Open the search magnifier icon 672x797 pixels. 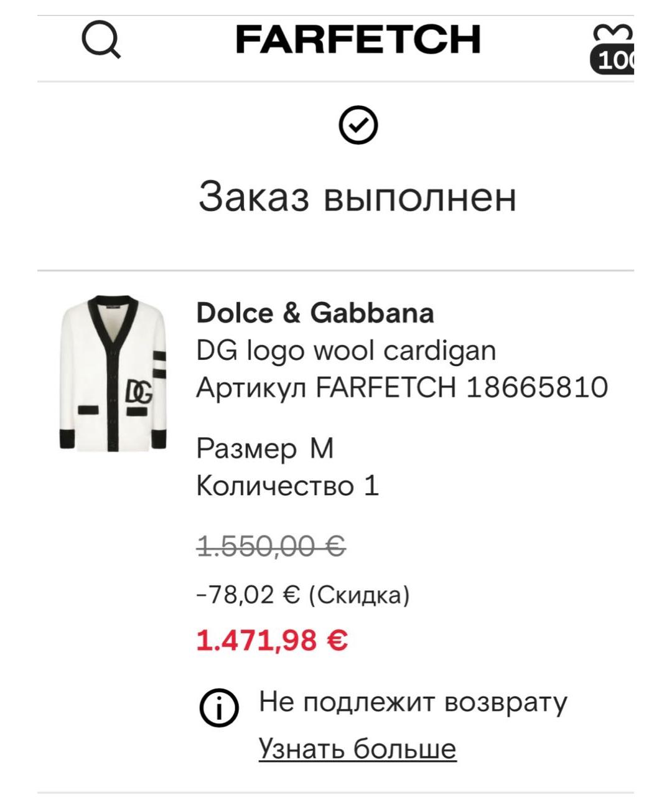(x=101, y=40)
